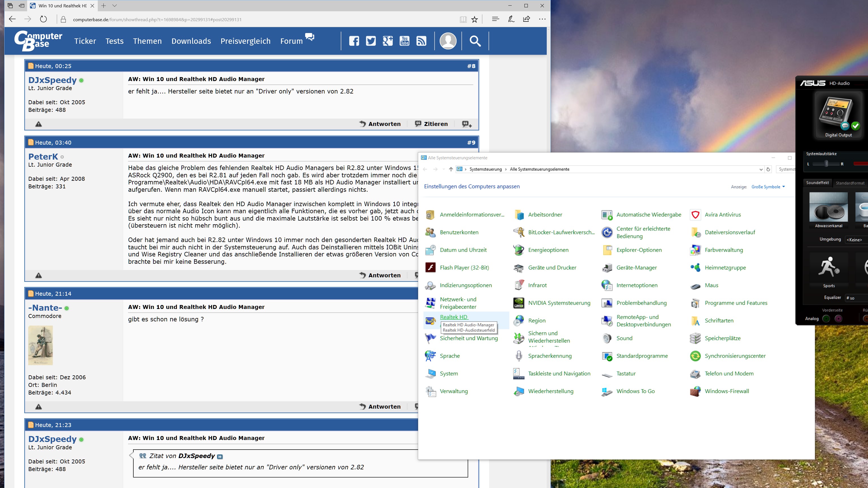Screen dimensions: 868x488
Task: Open DJxSpeedy's profile link in post #8
Action: point(52,80)
